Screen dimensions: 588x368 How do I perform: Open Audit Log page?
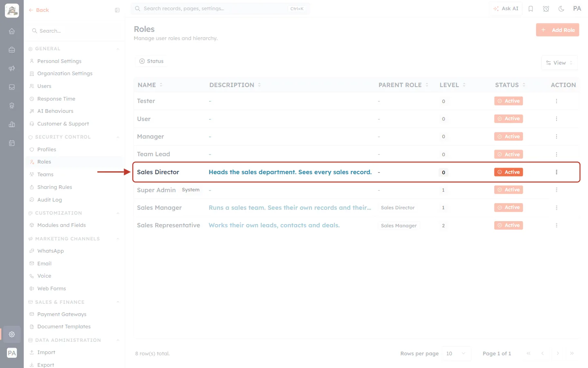click(49, 200)
